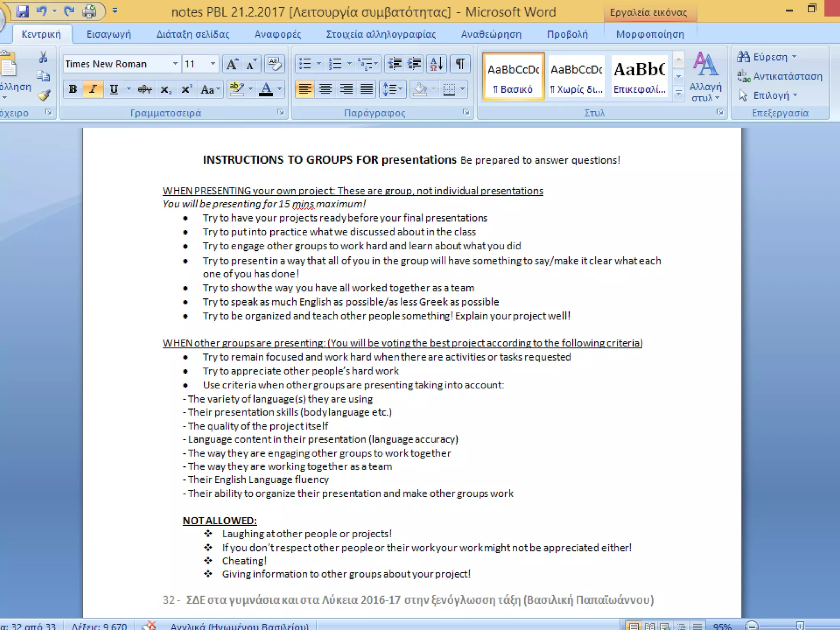Expand the line spacing dropdown
This screenshot has height=630, width=840.
[400, 89]
